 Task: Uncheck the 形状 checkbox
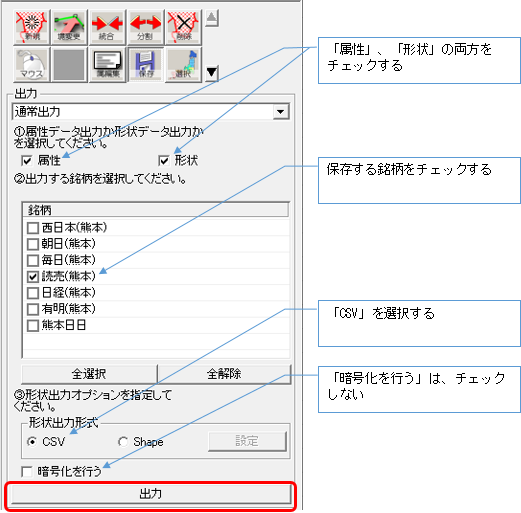[164, 161]
